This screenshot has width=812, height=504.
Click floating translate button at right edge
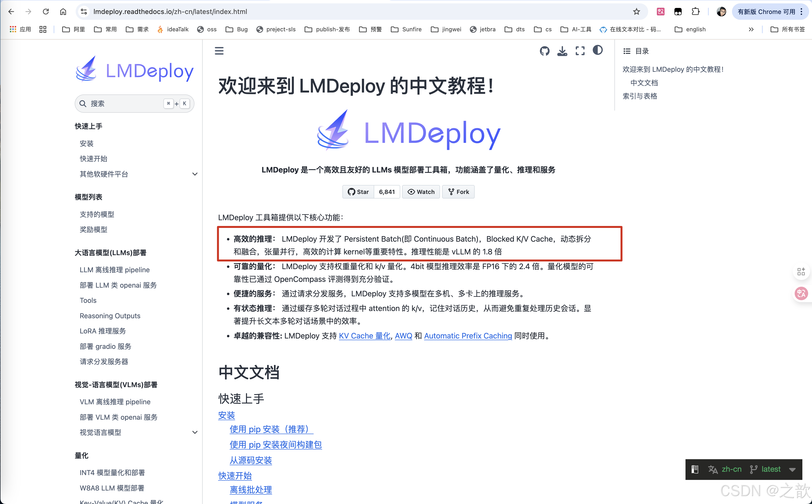point(801,293)
